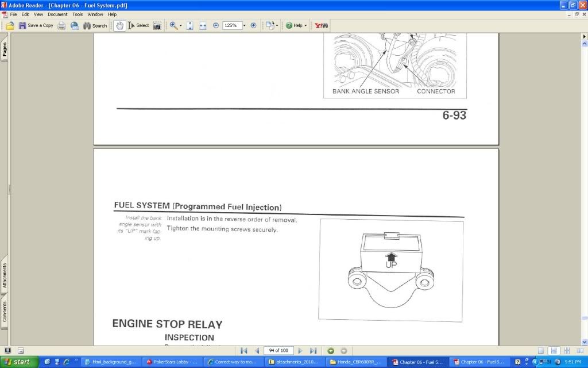Edit the page number field showing 94

pyautogui.click(x=278, y=350)
